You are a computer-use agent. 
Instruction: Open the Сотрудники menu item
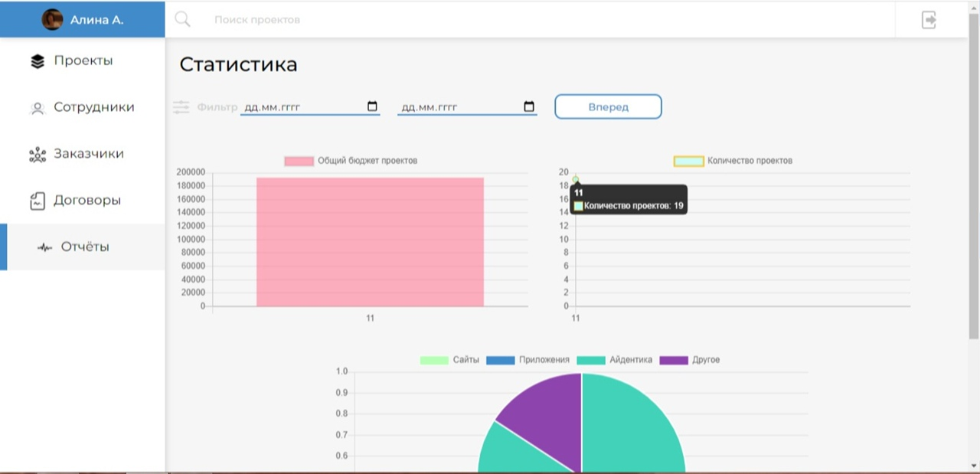(x=83, y=107)
